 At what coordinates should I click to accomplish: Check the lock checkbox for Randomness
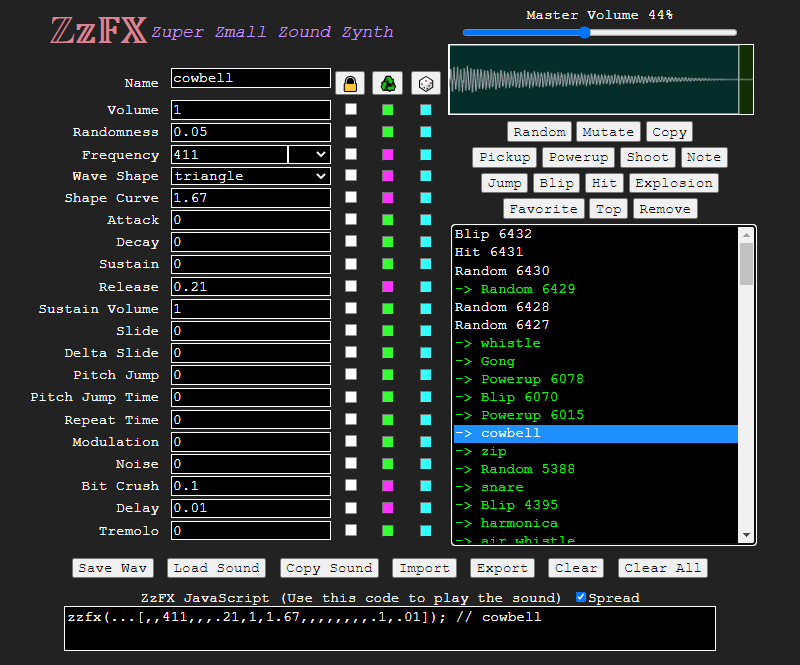pyautogui.click(x=351, y=132)
